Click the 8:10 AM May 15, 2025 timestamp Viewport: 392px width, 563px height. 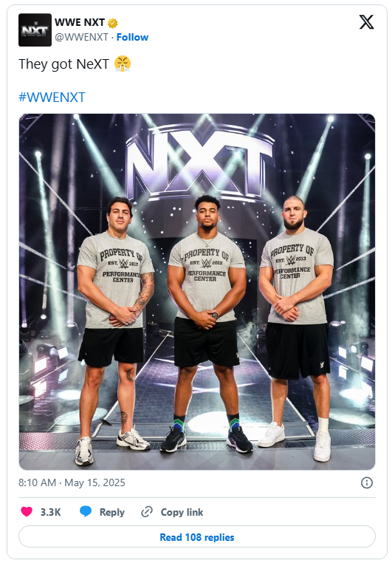click(72, 482)
